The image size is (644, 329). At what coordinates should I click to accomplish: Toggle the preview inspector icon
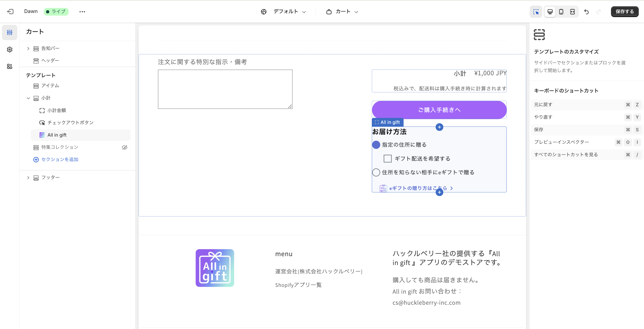click(x=536, y=12)
